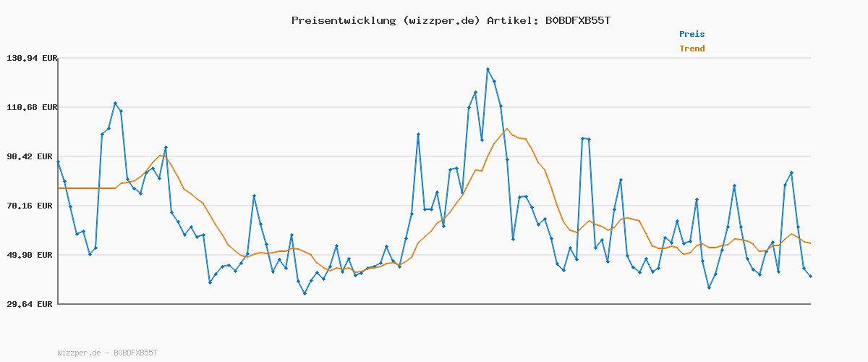Click the 90.42 EUR axis label

31,156
